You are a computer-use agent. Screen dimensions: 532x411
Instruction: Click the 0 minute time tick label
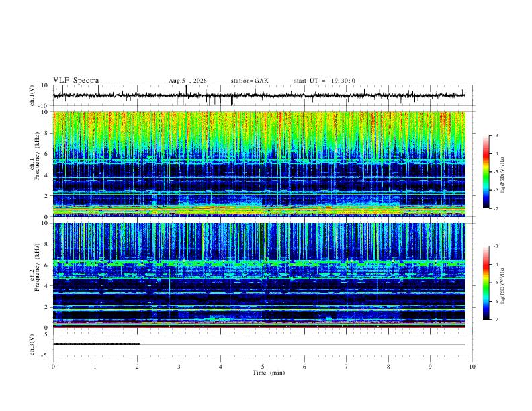coord(53,367)
